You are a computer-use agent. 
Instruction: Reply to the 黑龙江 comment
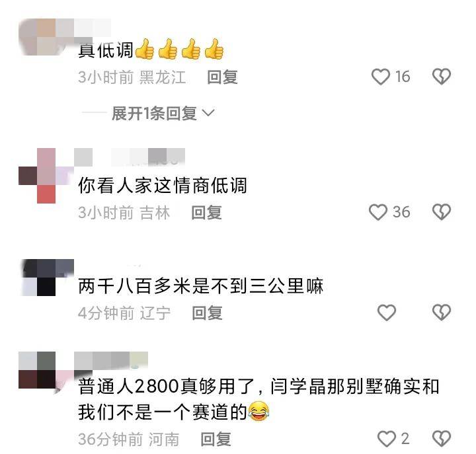[222, 77]
